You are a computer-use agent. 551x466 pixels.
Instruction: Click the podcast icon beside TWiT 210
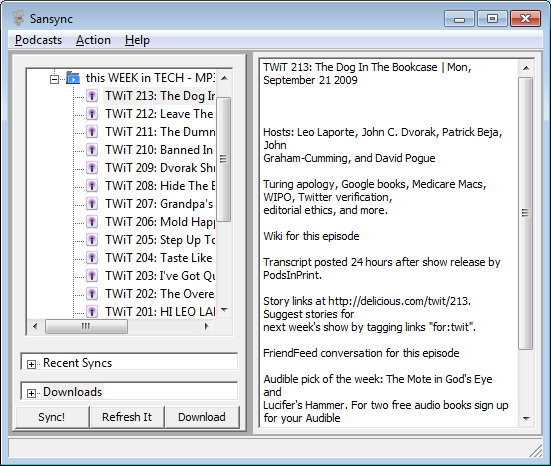[x=92, y=150]
